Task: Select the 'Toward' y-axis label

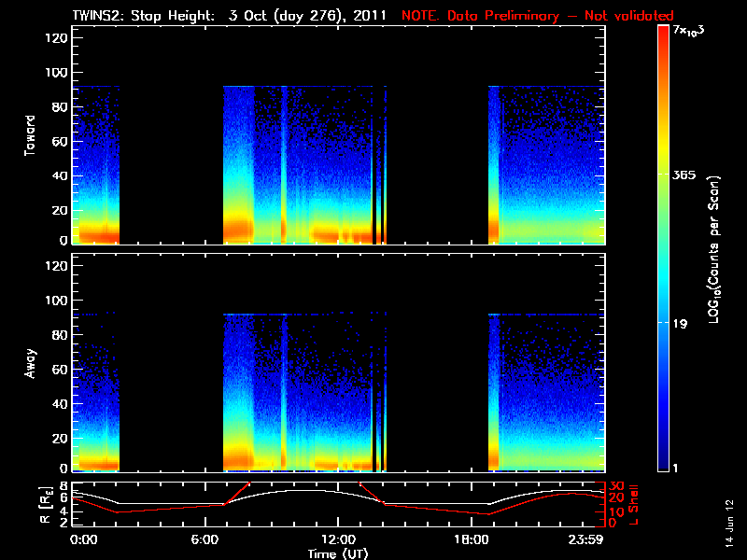Action: [31, 135]
